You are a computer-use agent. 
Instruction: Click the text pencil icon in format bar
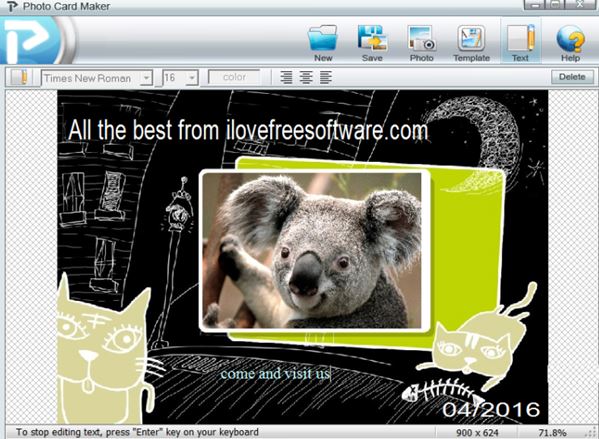click(x=19, y=78)
